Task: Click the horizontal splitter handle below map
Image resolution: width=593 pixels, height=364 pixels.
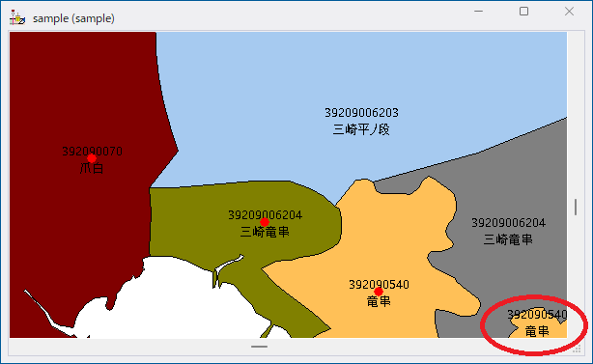Action: tap(259, 347)
